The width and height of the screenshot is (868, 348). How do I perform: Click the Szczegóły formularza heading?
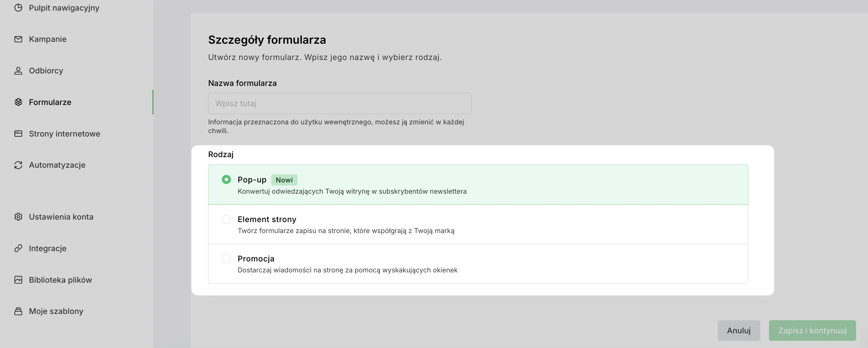[267, 40]
